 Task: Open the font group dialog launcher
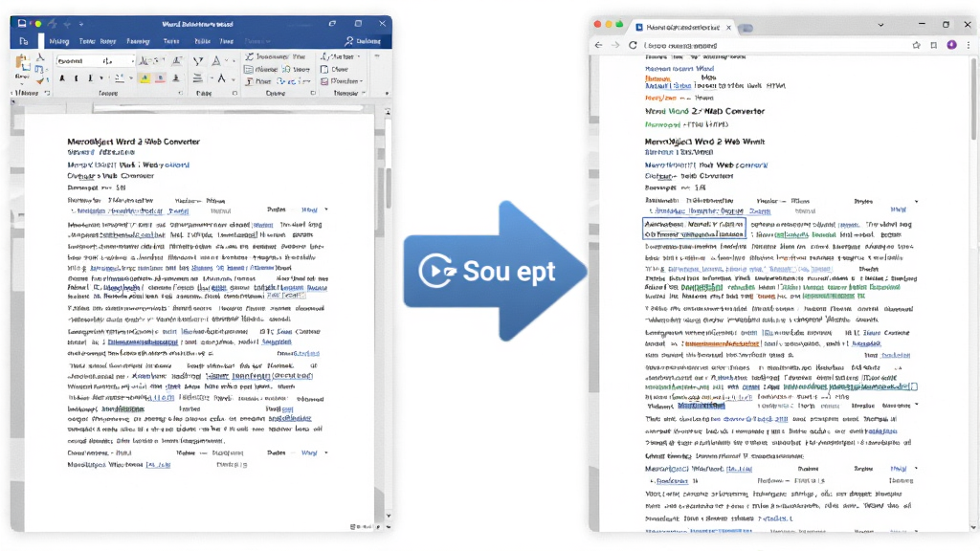[181, 93]
